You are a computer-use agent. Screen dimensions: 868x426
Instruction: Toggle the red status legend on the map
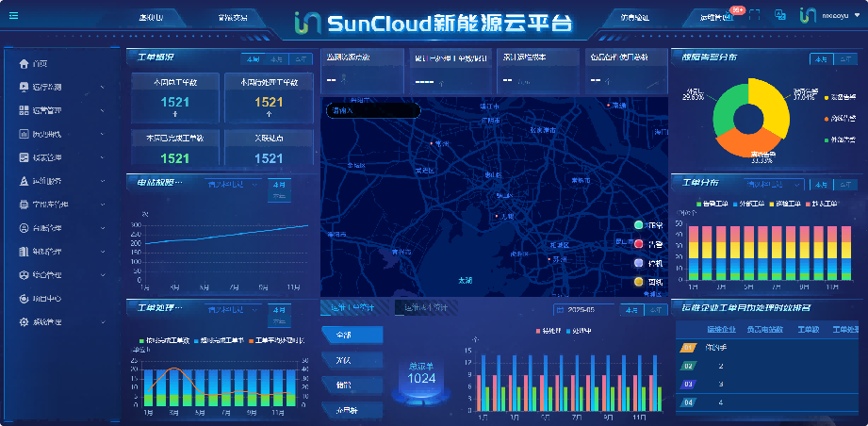(x=639, y=244)
